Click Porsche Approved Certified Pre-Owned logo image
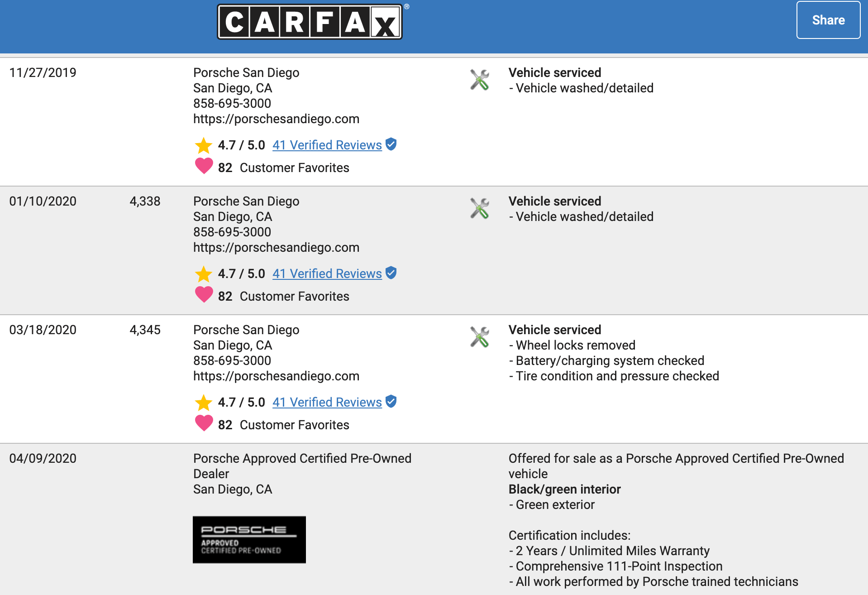The image size is (868, 595). (x=249, y=540)
